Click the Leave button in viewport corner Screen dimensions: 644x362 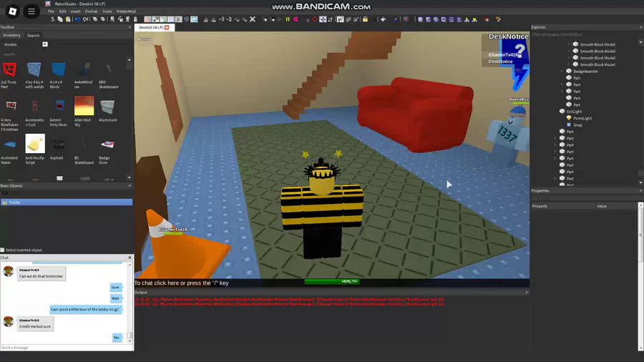(144, 39)
